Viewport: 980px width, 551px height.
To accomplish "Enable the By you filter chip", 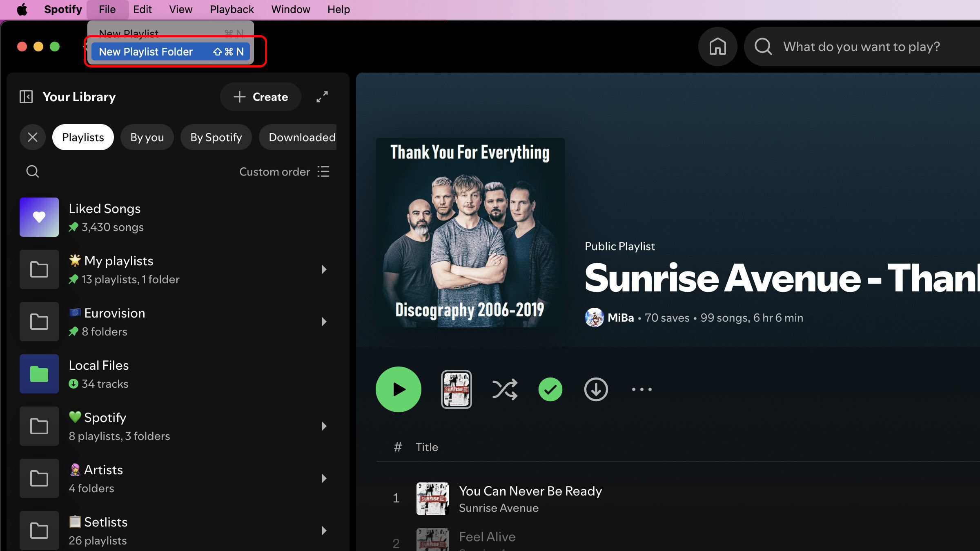I will (147, 137).
